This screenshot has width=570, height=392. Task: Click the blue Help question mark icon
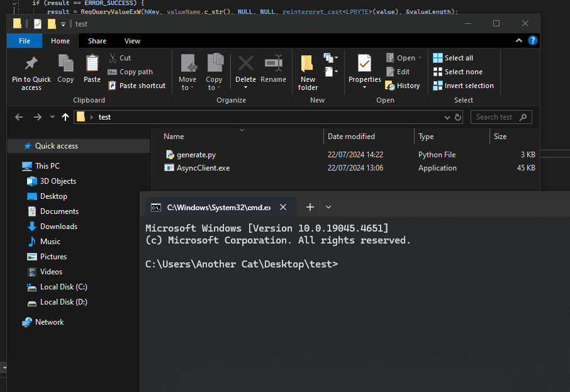click(x=533, y=41)
